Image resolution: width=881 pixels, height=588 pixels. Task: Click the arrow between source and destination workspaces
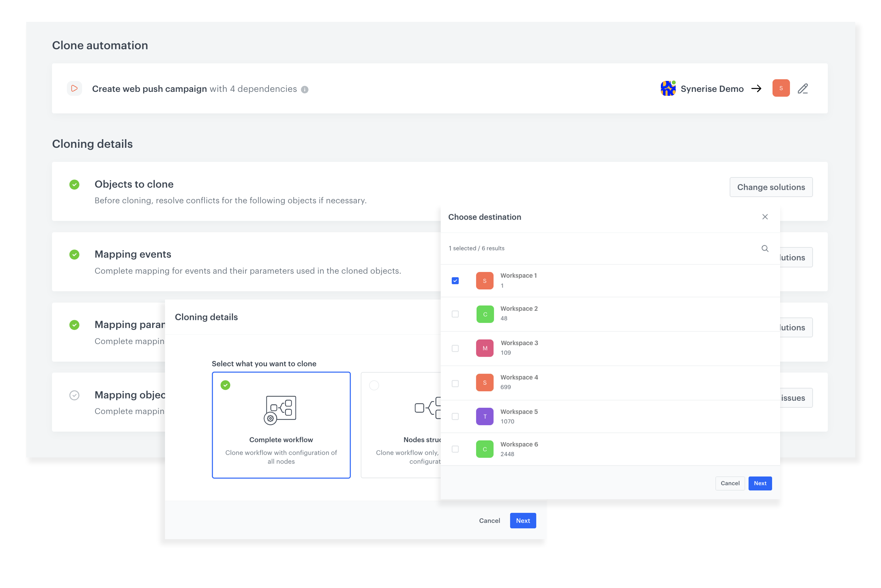(757, 88)
